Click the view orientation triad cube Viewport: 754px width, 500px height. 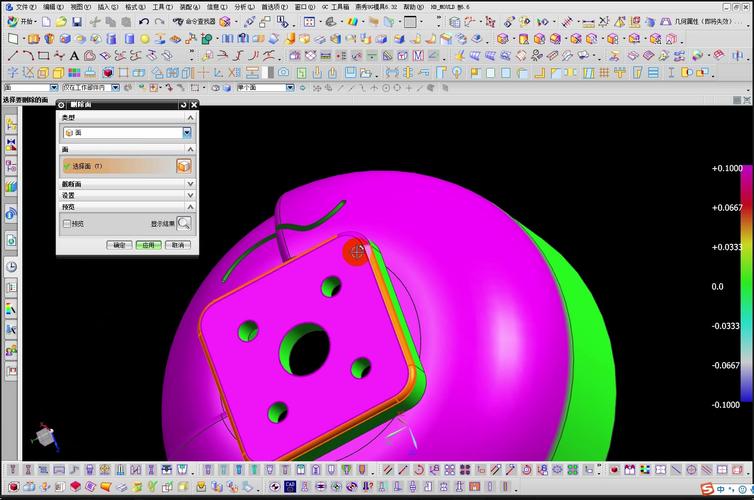pos(46,437)
